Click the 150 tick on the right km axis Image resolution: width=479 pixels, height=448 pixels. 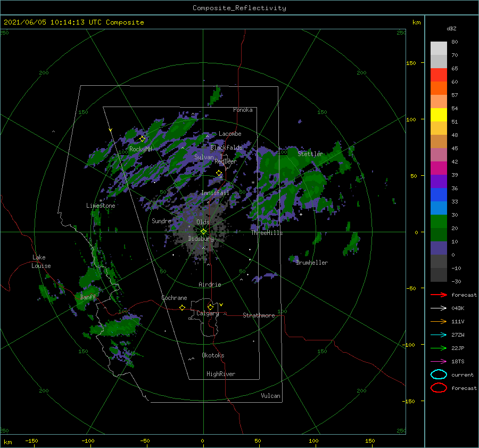(x=411, y=63)
